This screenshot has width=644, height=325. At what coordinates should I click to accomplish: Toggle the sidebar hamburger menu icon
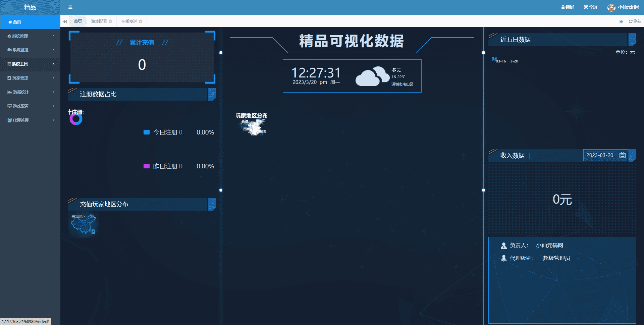tap(70, 7)
